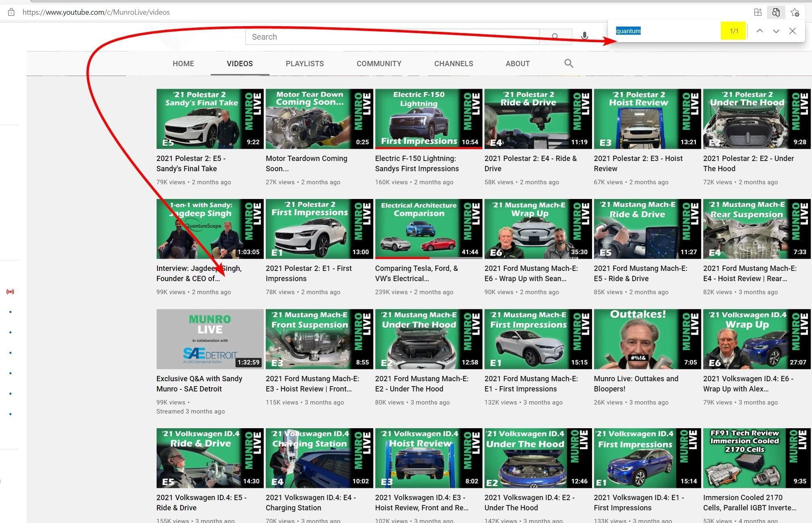Open channel search icon next to ABOUT
The image size is (812, 523).
click(x=569, y=63)
